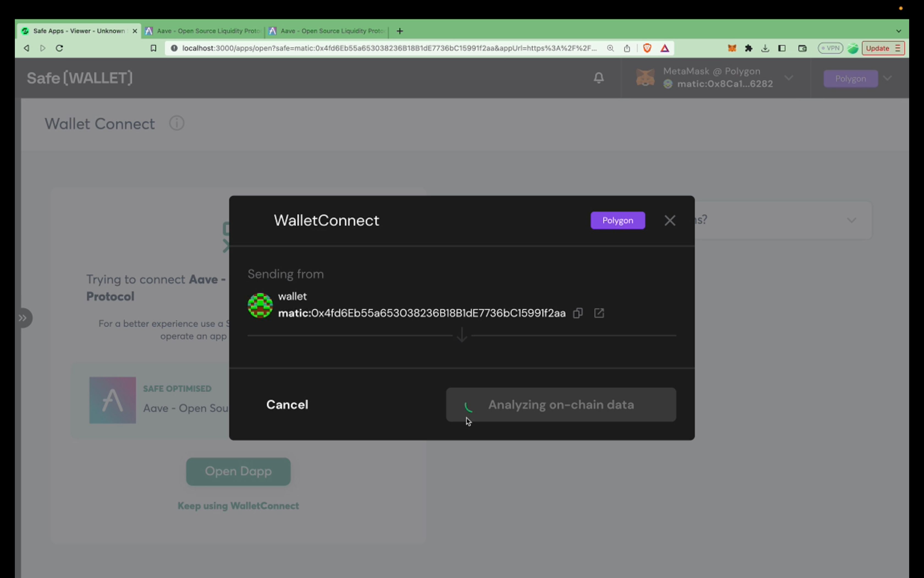924x578 pixels.
Task: Cancel the WalletConnect transaction
Action: [x=287, y=404]
